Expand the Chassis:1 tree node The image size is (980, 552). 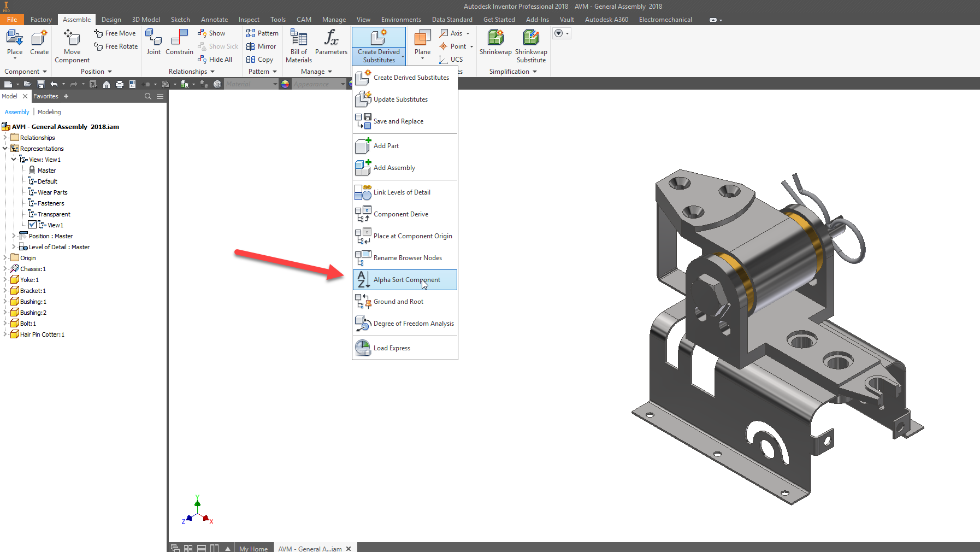coord(5,268)
